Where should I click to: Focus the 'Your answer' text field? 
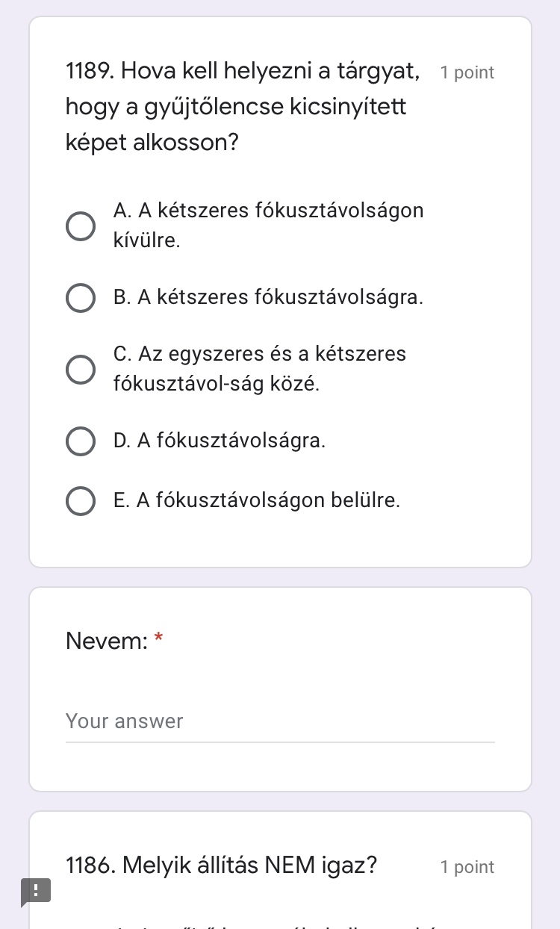click(280, 721)
